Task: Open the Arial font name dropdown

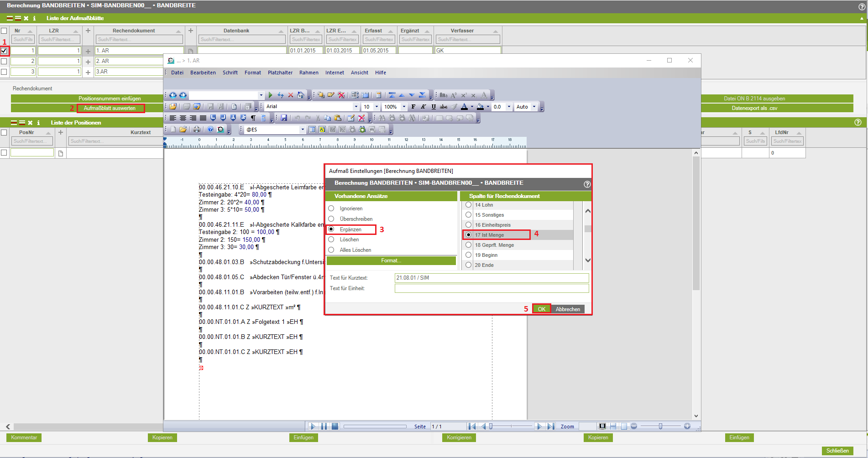Action: 356,107
